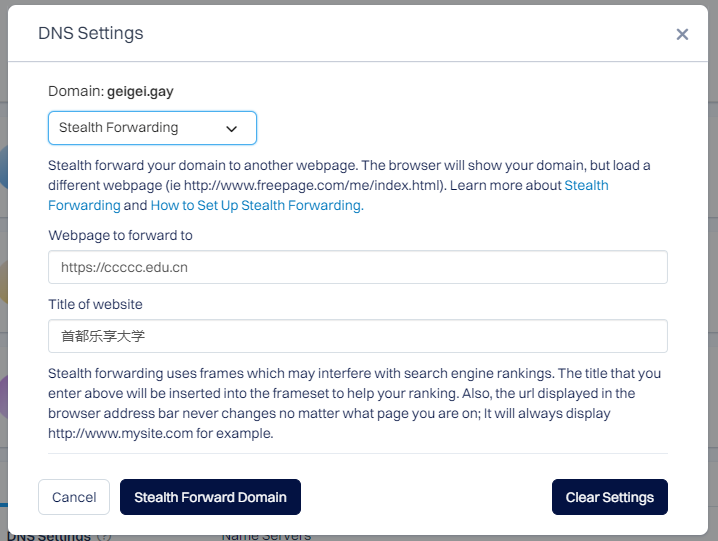
Task: Click the http://www.mysite.com example text
Action: tap(120, 433)
